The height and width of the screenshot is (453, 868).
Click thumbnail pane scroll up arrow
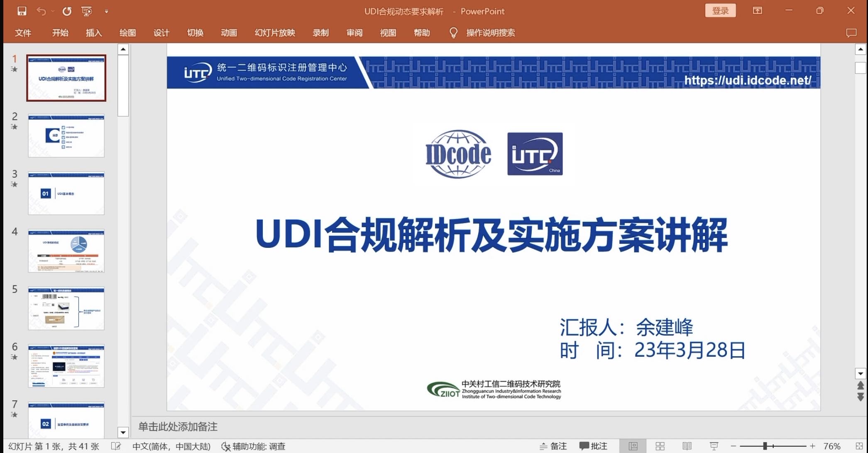point(123,49)
